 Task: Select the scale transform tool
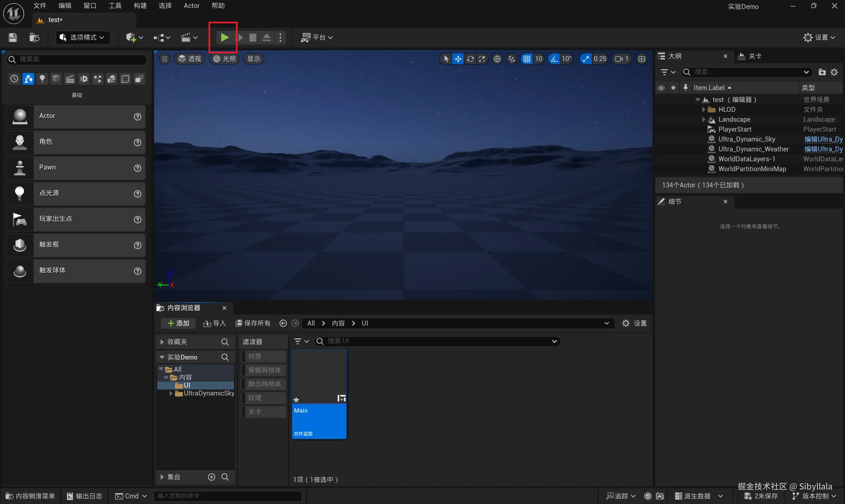482,59
